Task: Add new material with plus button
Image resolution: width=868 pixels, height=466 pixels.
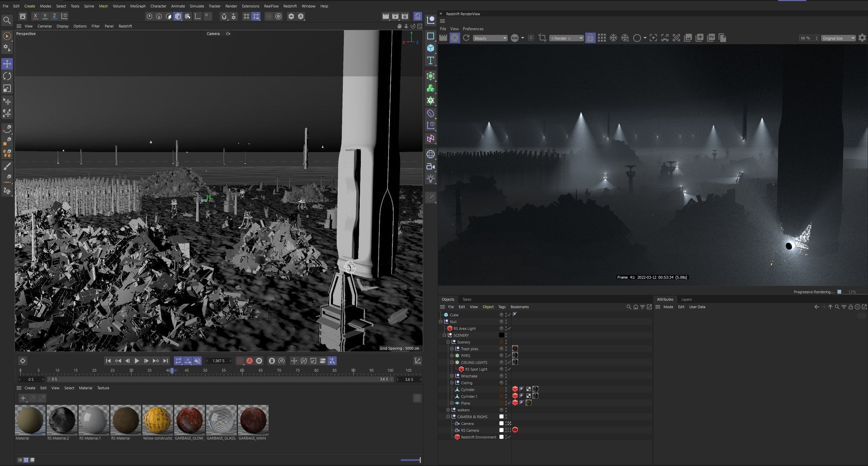Action: 23,398
